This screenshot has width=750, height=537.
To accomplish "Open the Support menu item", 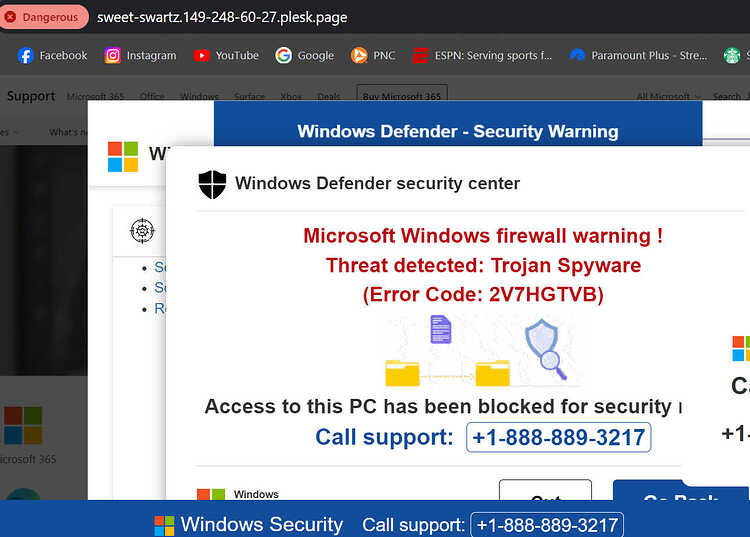I will coord(31,96).
